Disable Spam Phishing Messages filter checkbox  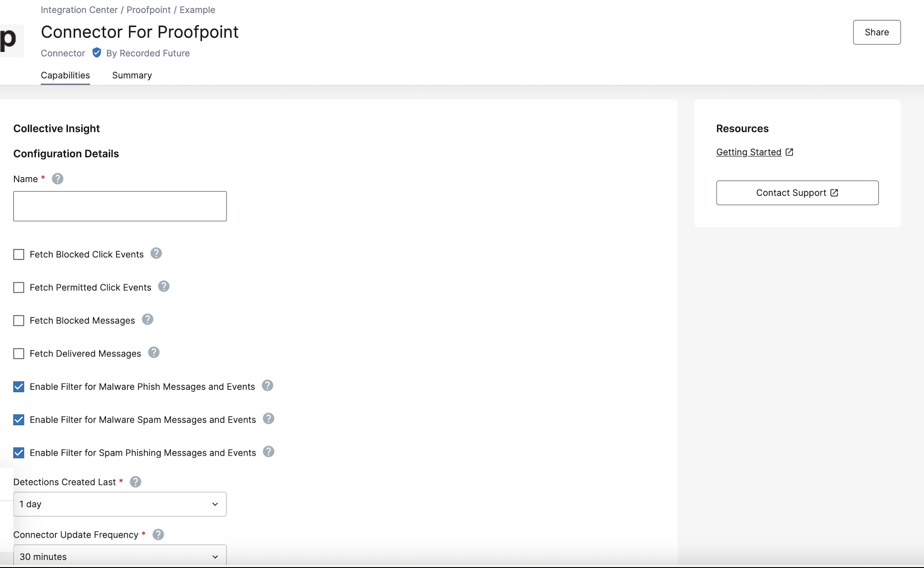click(19, 453)
